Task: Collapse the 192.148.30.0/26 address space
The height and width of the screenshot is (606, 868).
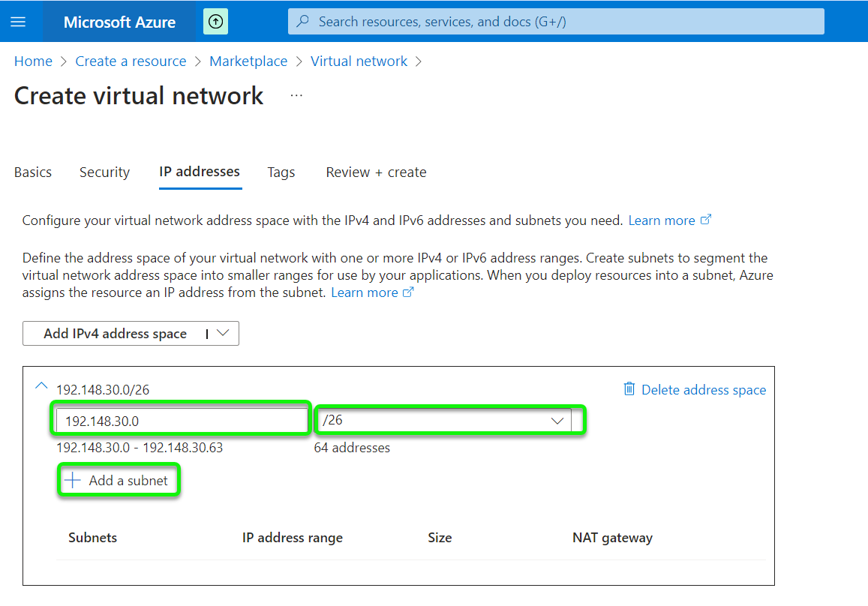Action: 41,385
